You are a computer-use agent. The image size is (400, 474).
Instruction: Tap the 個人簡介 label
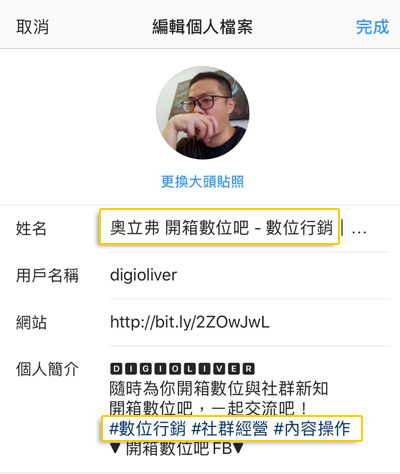47,369
